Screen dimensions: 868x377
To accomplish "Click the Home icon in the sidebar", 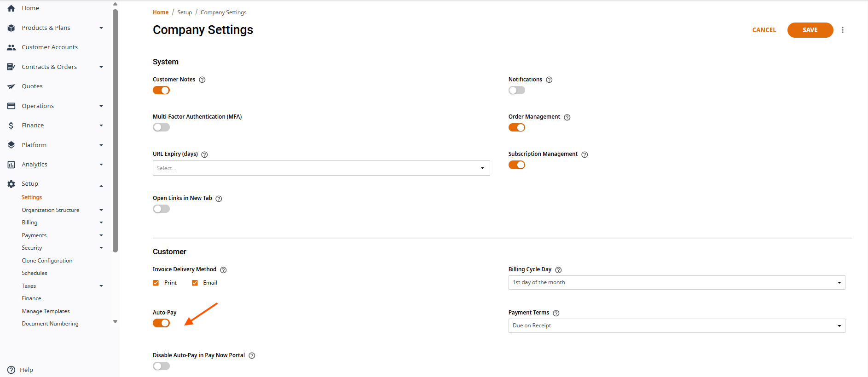I will [x=12, y=8].
